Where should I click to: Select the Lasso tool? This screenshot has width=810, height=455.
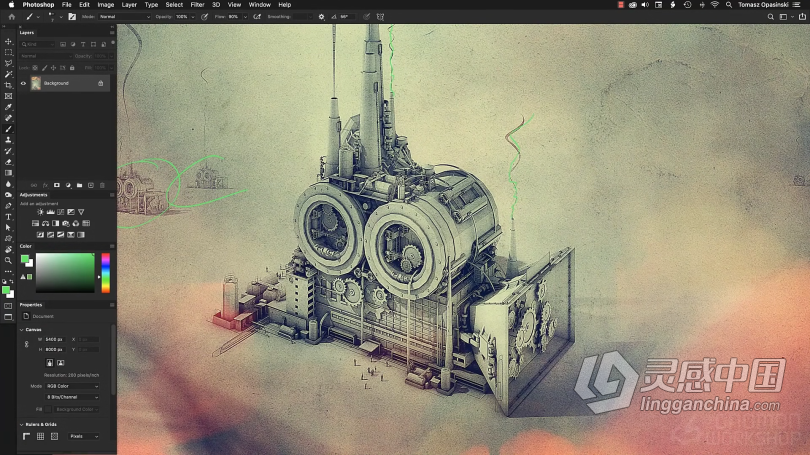click(8, 63)
